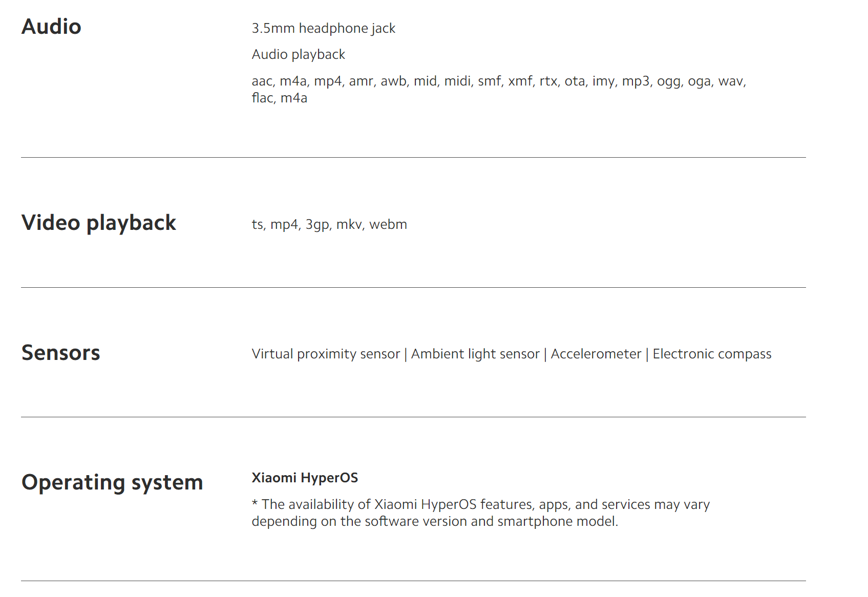Click the Video playback heading

pyautogui.click(x=98, y=223)
